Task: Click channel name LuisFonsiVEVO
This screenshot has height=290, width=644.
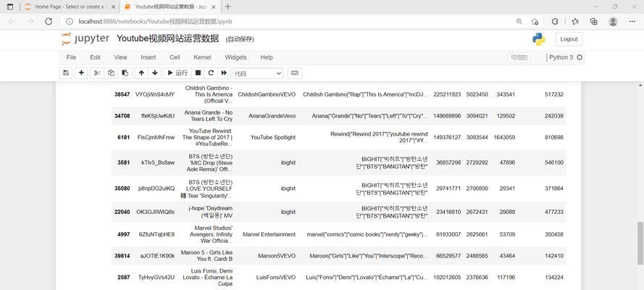Action: [275, 277]
